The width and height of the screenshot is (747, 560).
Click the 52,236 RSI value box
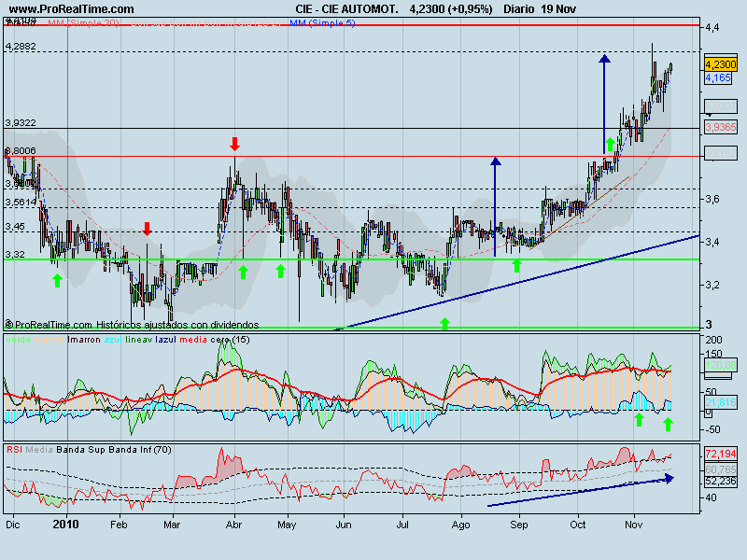click(x=721, y=482)
